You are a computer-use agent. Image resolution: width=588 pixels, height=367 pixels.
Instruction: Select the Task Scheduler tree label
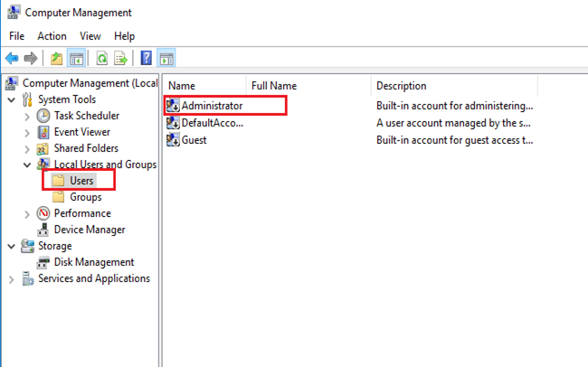(87, 116)
